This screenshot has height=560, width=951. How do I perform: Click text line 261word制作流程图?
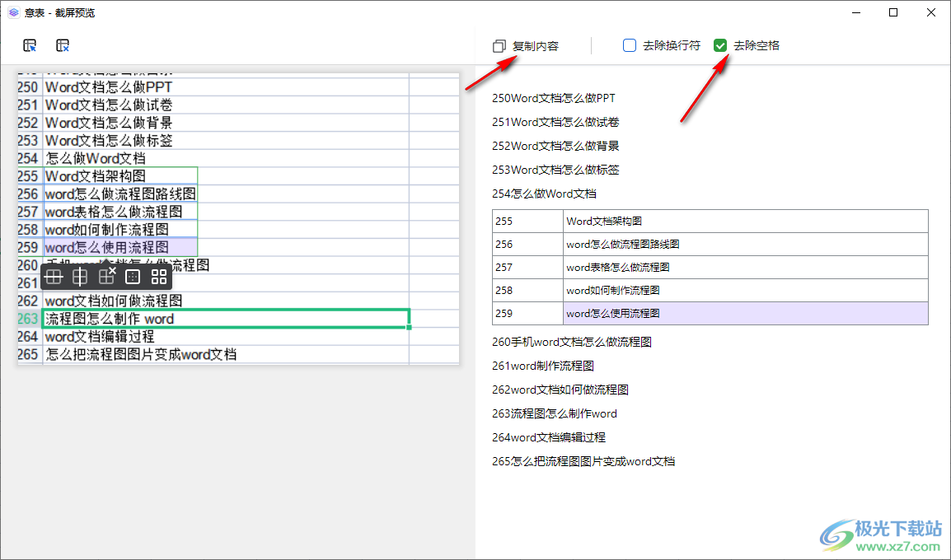[x=543, y=366]
